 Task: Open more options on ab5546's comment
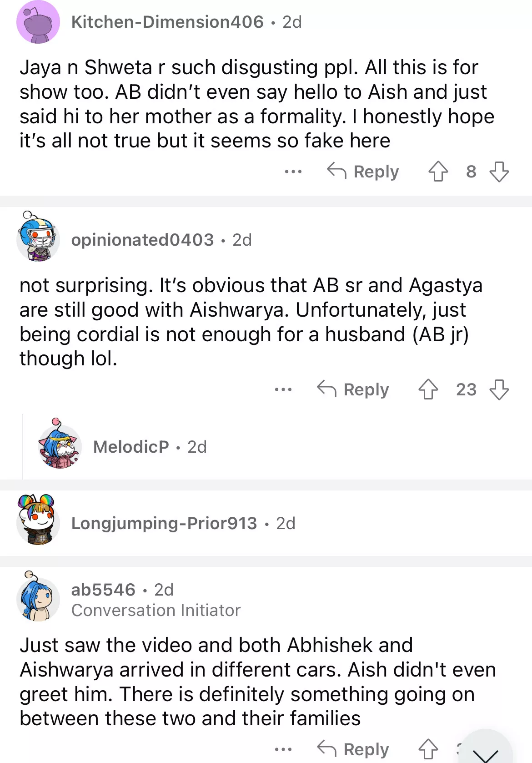click(x=283, y=748)
